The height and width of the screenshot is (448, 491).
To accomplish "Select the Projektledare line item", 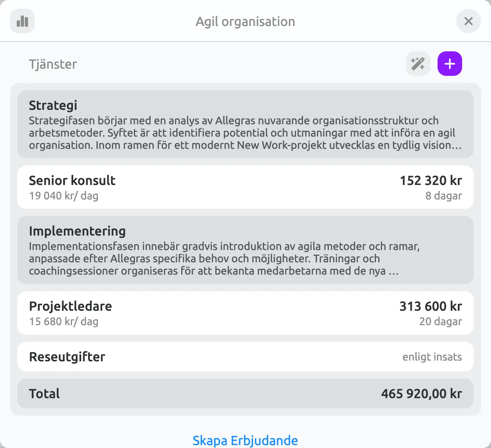I will pyautogui.click(x=245, y=313).
